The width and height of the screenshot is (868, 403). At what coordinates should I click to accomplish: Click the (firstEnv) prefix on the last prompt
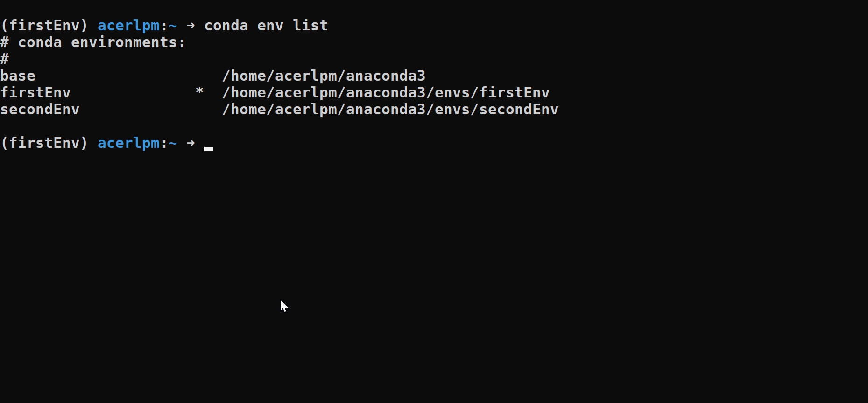coord(44,143)
